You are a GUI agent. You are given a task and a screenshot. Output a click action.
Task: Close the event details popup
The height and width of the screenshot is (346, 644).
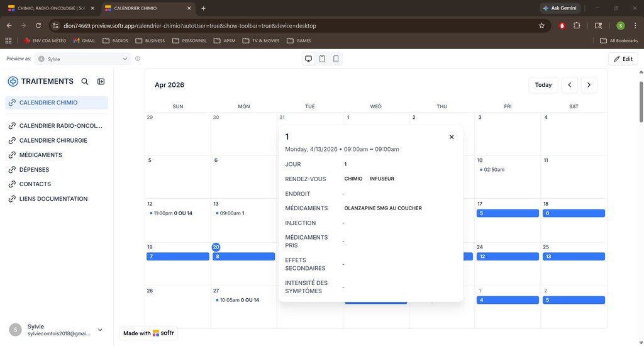(x=452, y=137)
